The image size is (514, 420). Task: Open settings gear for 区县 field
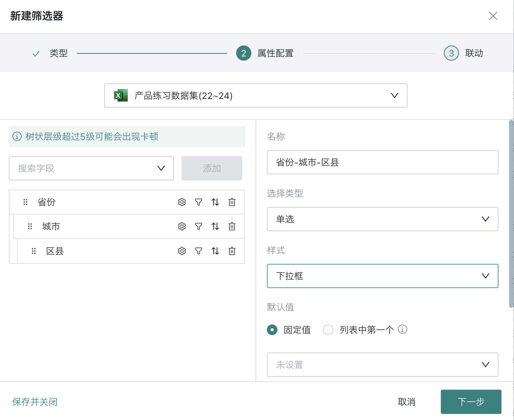[x=182, y=251]
